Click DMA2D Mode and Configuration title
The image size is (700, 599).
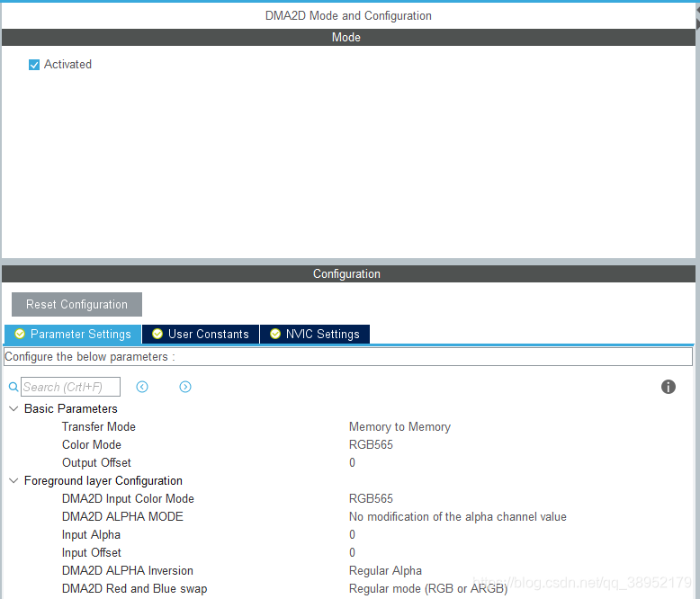tap(348, 15)
